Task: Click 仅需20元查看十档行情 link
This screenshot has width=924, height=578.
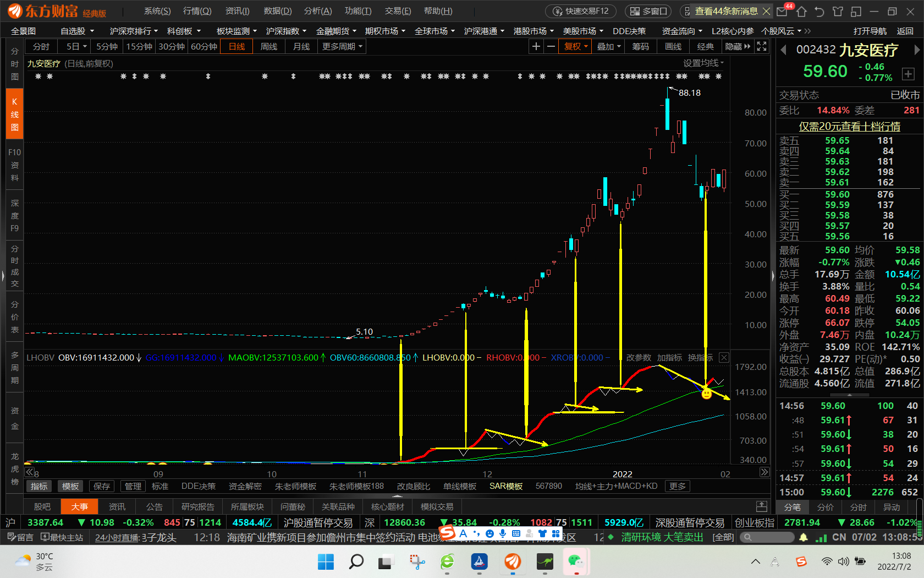Action: (x=849, y=127)
